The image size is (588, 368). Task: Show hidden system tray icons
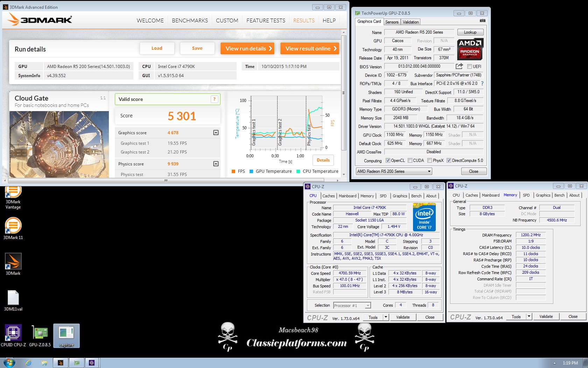point(554,363)
